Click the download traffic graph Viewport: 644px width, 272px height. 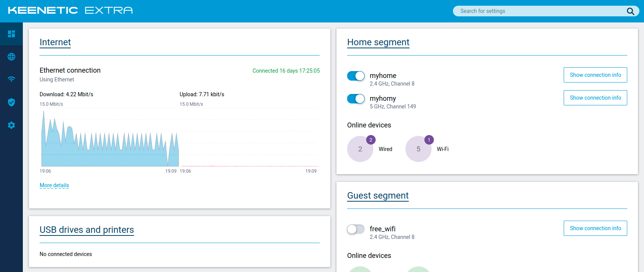(x=110, y=138)
